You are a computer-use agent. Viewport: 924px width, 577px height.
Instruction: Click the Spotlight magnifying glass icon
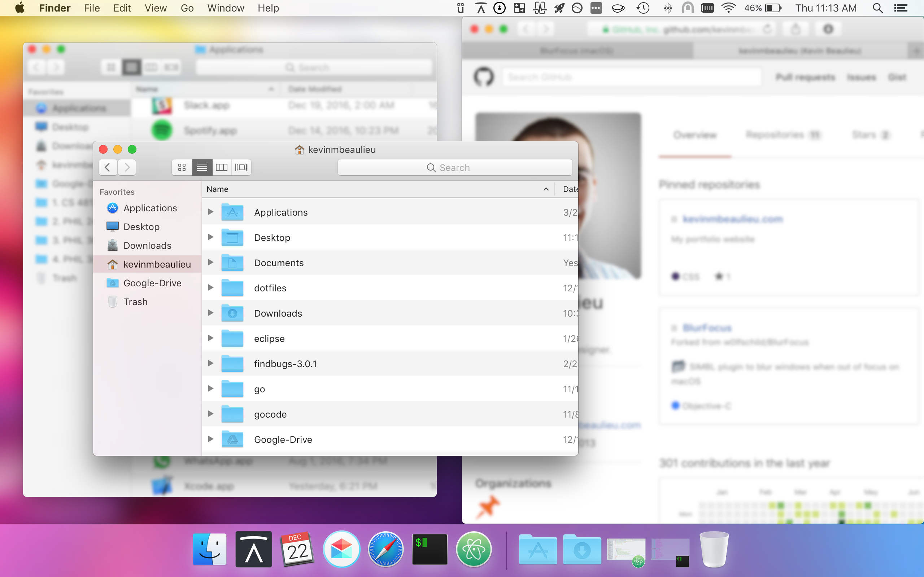(877, 8)
